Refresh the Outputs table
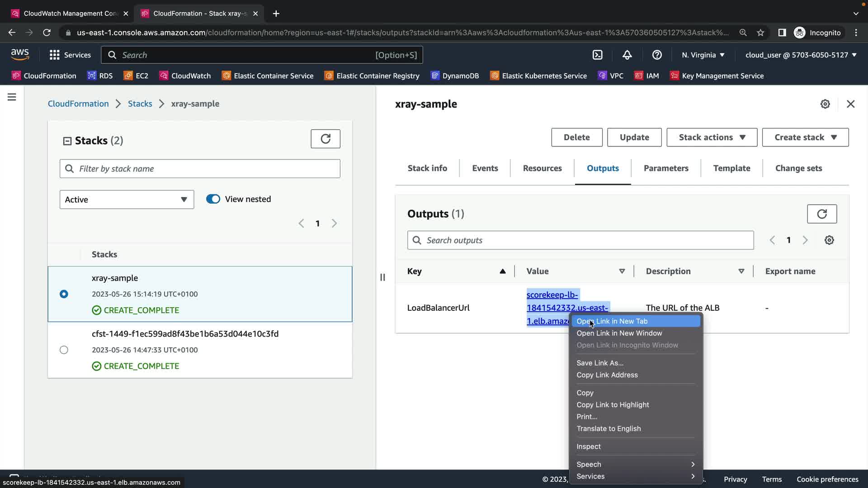 [821, 214]
